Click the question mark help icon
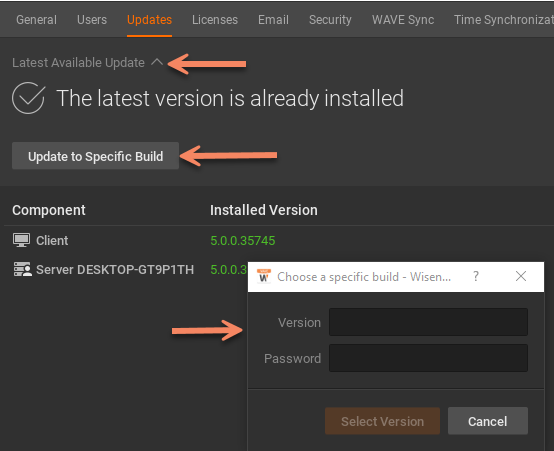554x451 pixels. 476,276
